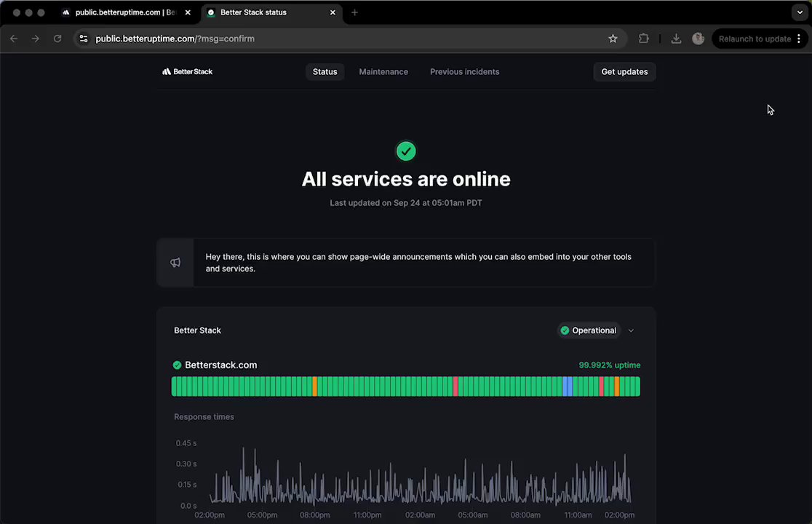Screen dimensions: 812x524
Task: Go back with browser back arrow
Action: pos(14,39)
